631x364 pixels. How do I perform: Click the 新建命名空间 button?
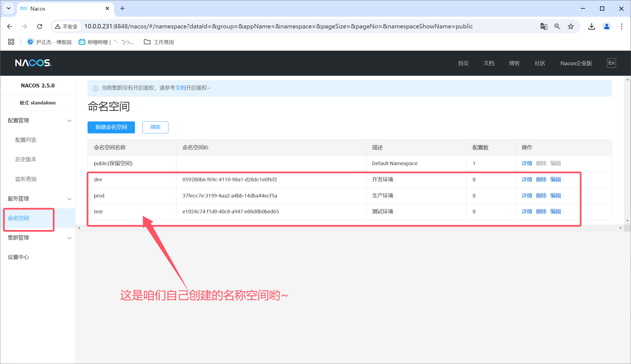click(x=111, y=127)
